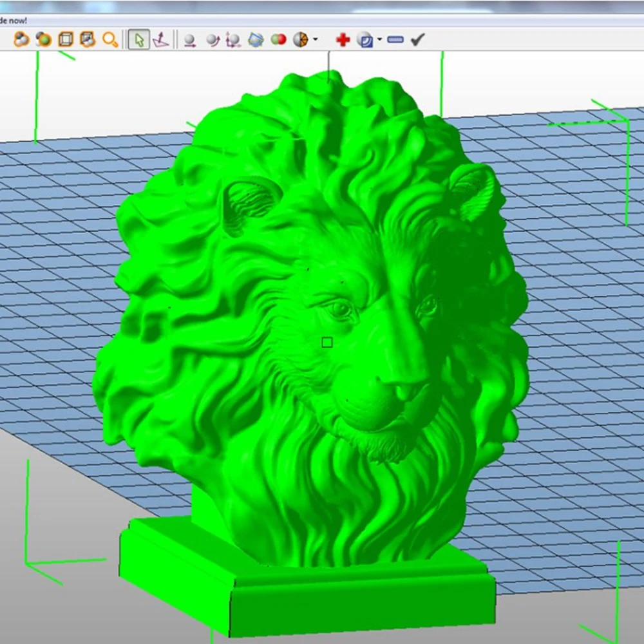Click the zoom to selected parts icon
The height and width of the screenshot is (644, 644).
tap(44, 39)
